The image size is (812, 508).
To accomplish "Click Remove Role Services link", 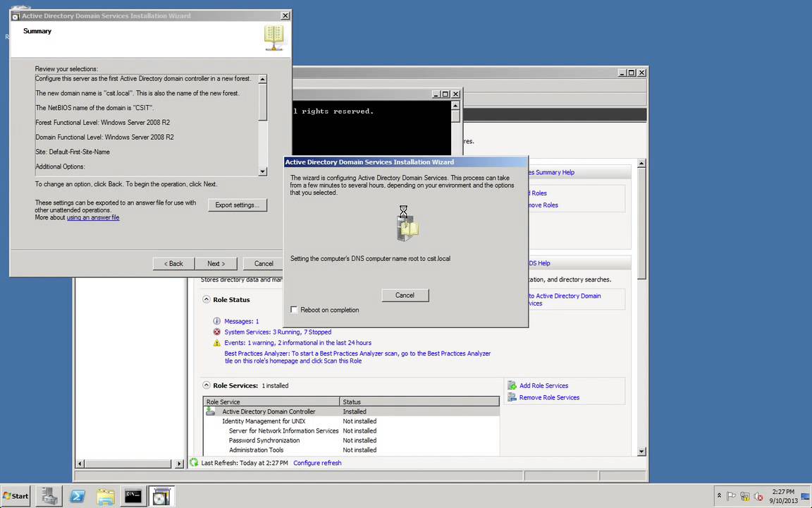I will (x=550, y=398).
